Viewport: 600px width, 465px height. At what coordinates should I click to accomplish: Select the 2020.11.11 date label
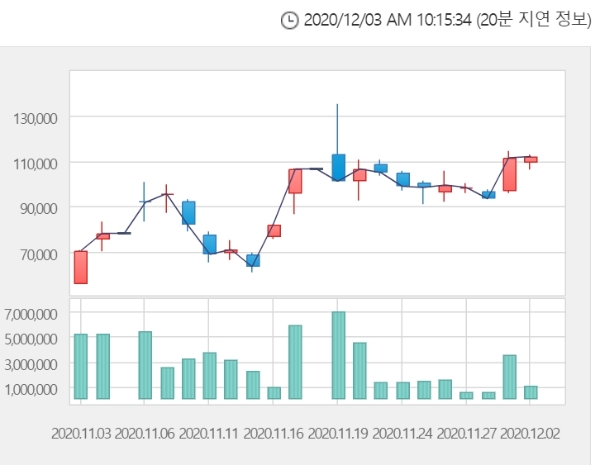209,435
